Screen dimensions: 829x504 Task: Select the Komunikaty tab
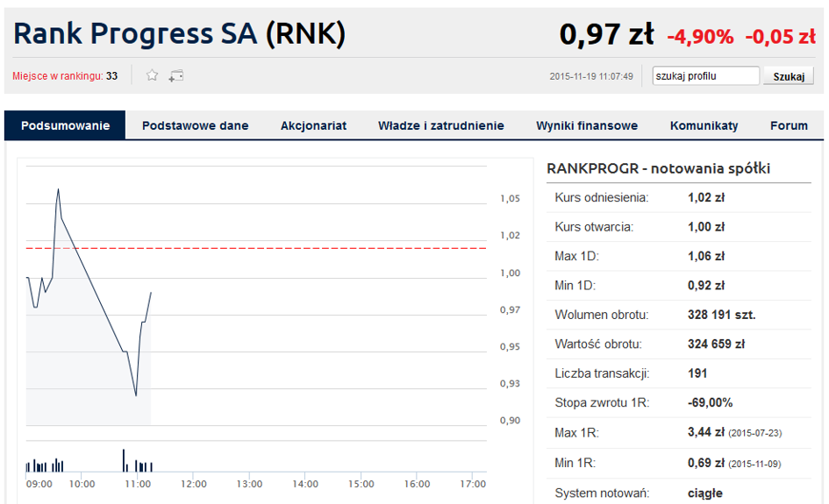(x=704, y=125)
